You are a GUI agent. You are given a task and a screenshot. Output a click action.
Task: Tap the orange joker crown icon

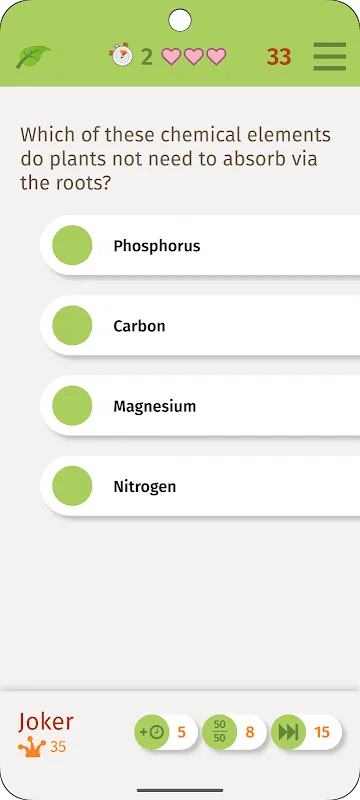[32, 747]
